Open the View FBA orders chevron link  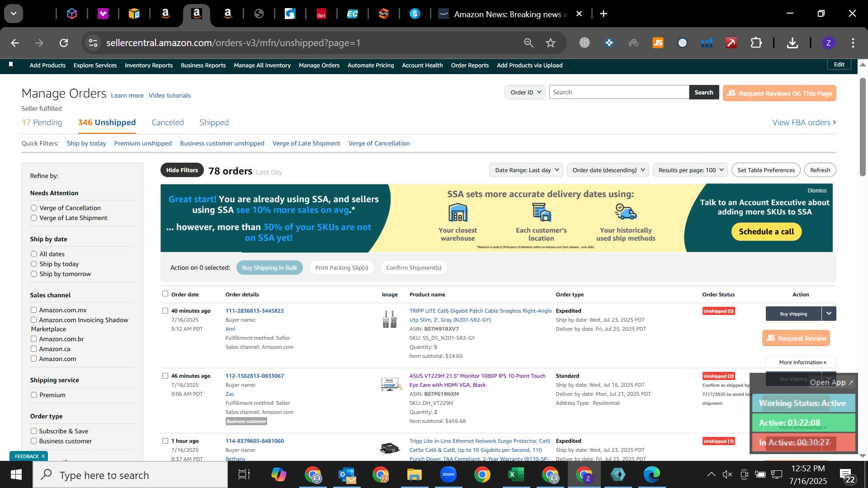pos(804,122)
